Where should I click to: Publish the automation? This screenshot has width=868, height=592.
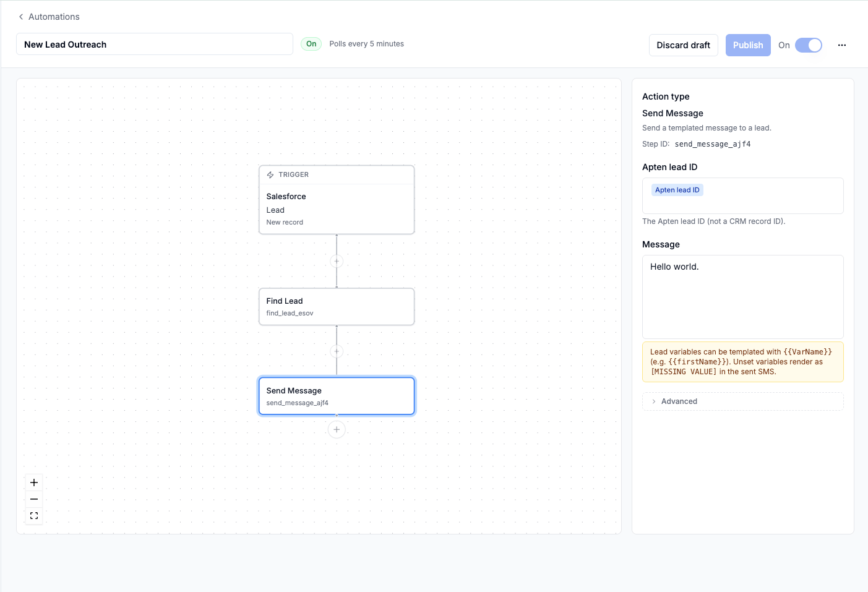point(748,45)
